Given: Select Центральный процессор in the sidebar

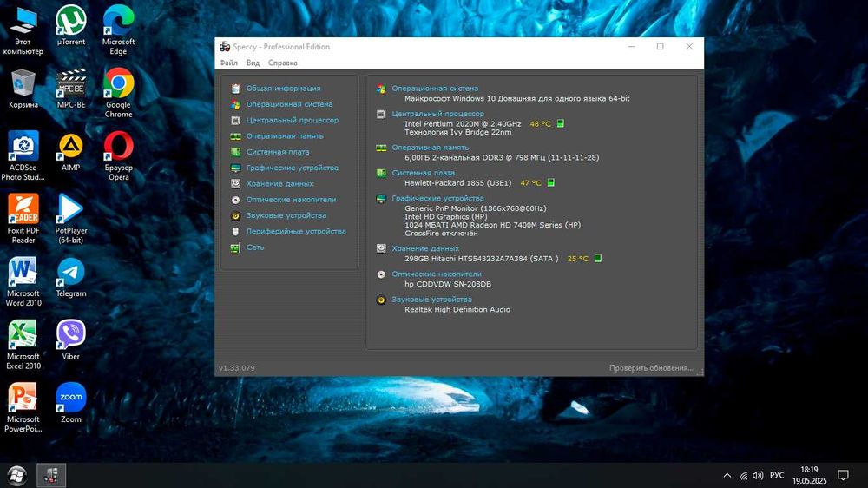Looking at the screenshot, I should [x=293, y=120].
